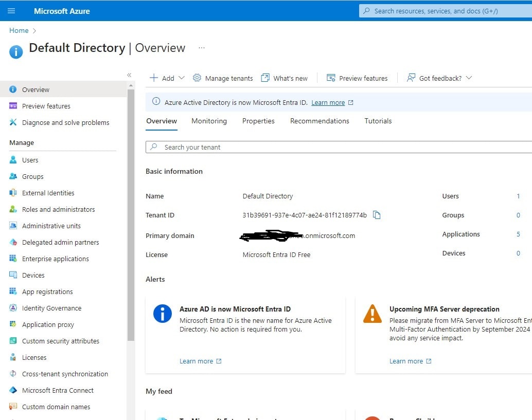Open Administrative units icon

[x=13, y=226]
